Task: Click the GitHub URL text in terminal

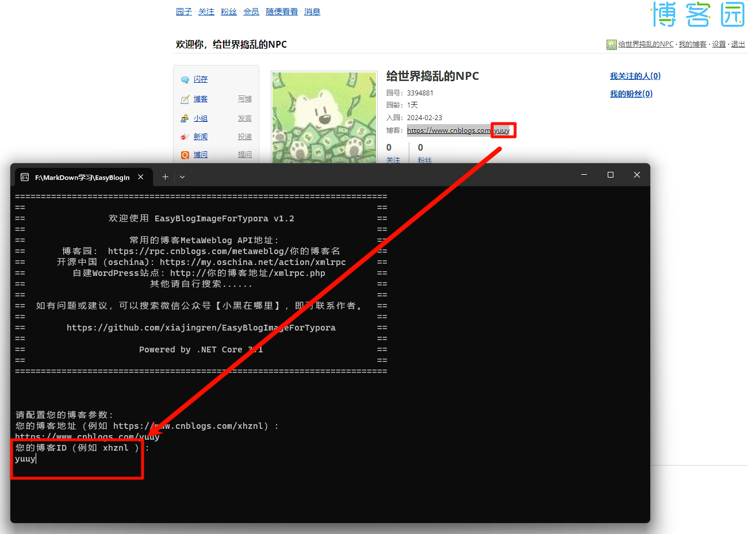Action: tap(201, 328)
